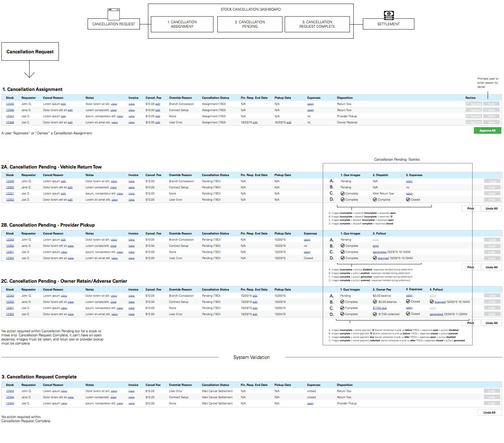Click check icon beside scanned 10/23/15 in Provider Pickup
The width and height of the screenshot is (504, 443).
[x=375, y=258]
